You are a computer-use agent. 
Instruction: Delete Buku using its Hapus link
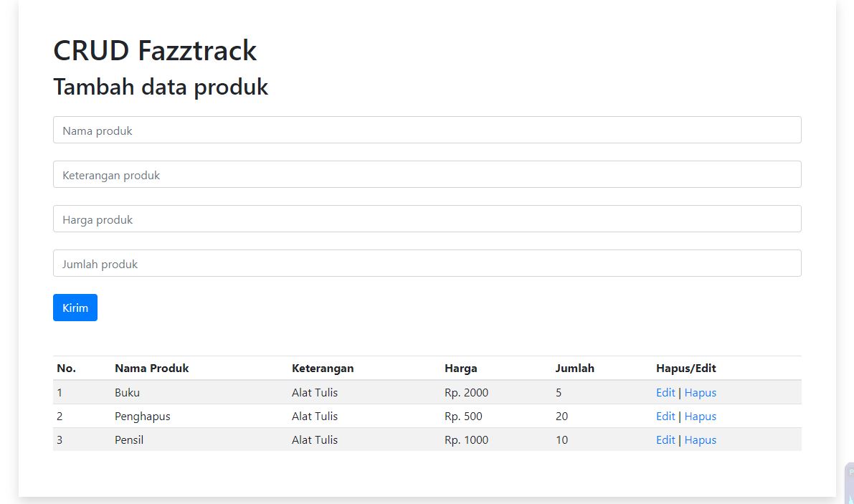click(701, 392)
